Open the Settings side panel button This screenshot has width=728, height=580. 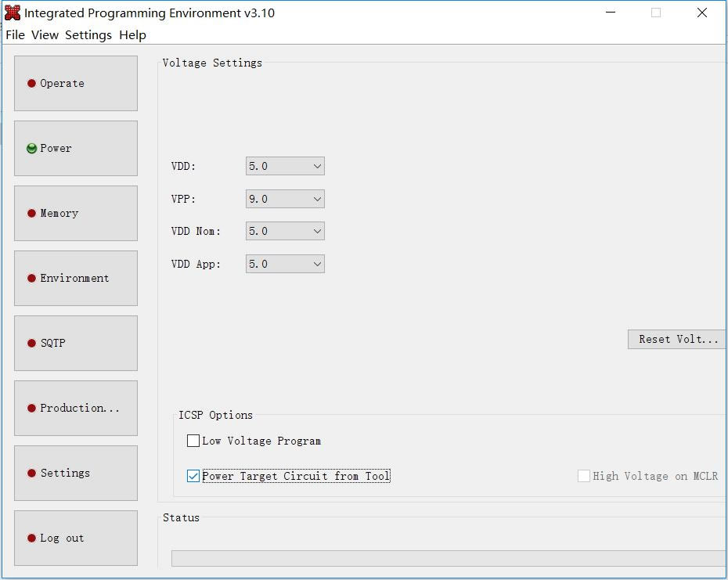pyautogui.click(x=76, y=473)
